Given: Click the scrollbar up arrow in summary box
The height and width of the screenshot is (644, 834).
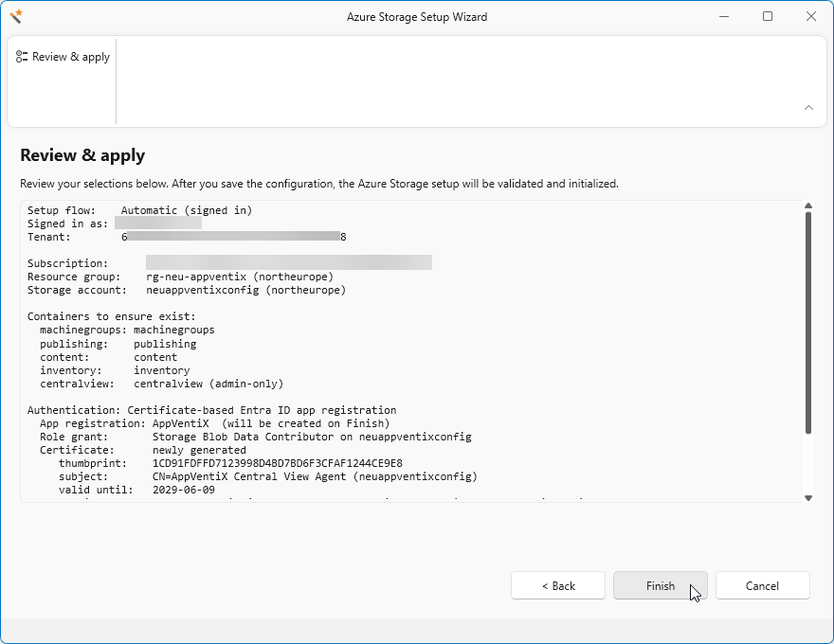Looking at the screenshot, I should (808, 206).
